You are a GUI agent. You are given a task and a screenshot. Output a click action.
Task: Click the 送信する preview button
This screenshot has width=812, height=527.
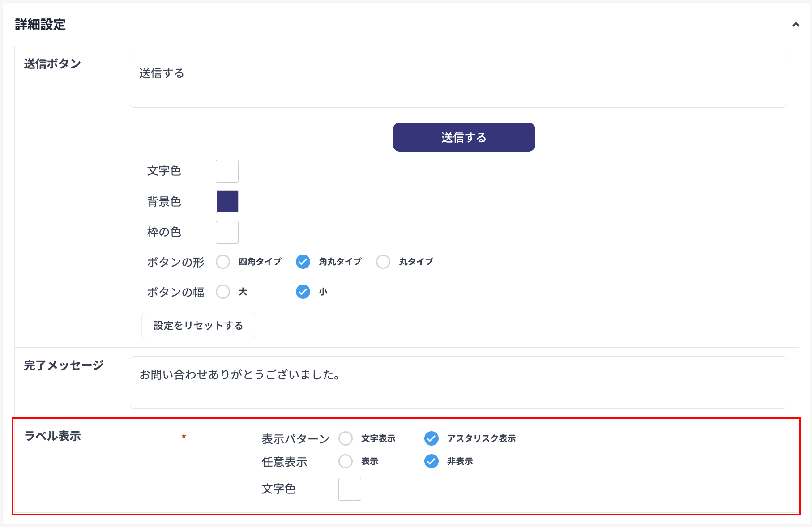[464, 137]
